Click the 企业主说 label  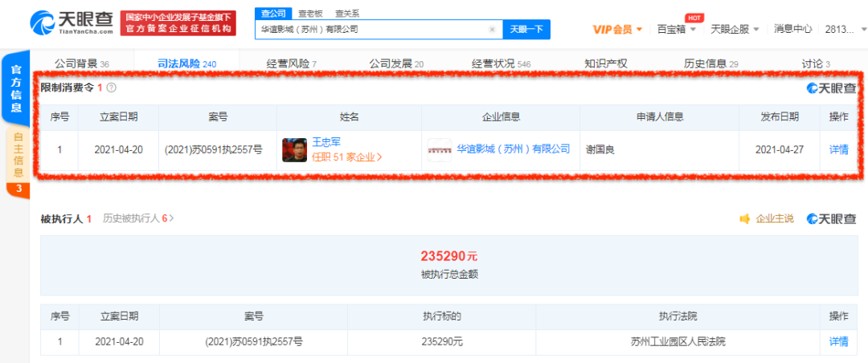[775, 218]
